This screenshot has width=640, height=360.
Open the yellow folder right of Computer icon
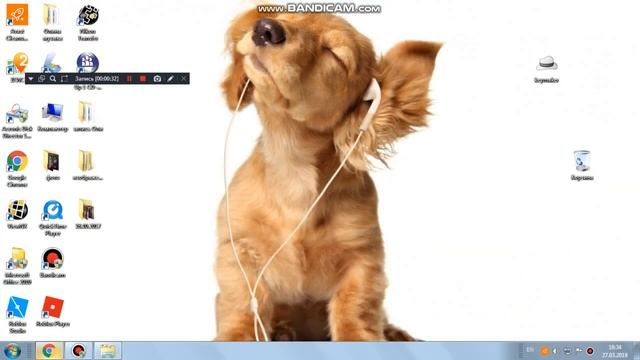pos(88,117)
